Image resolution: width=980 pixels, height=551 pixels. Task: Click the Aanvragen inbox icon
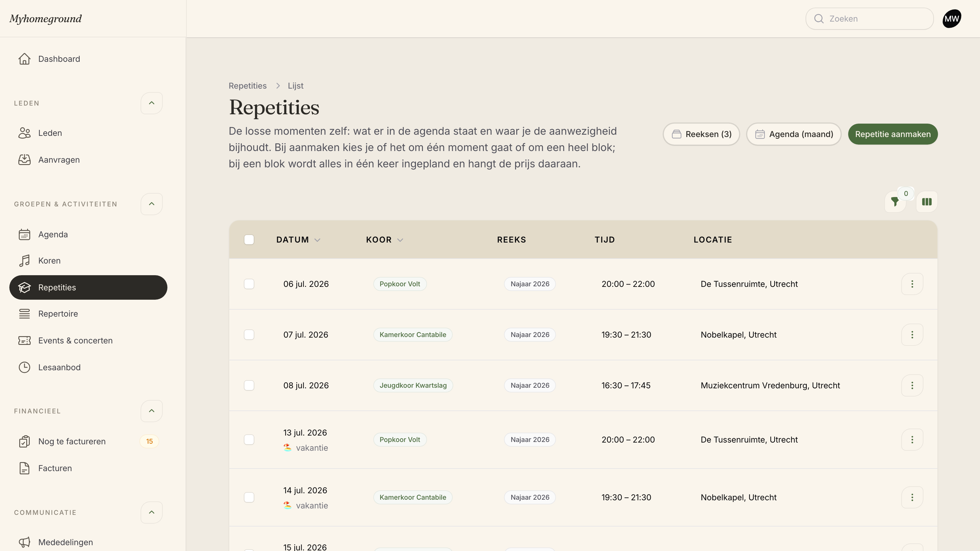(x=24, y=160)
